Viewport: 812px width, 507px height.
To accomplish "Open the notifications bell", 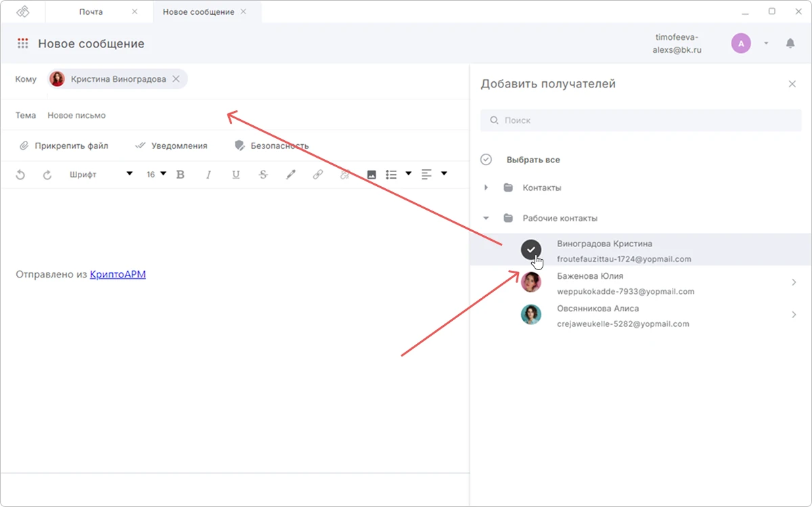I will click(790, 43).
